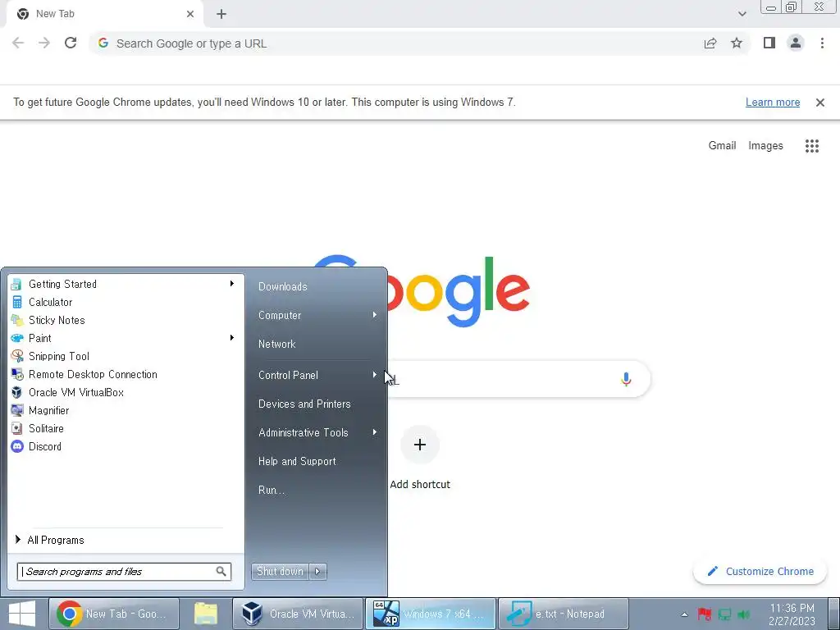Expand Administrative Tools submenu arrow

374,432
